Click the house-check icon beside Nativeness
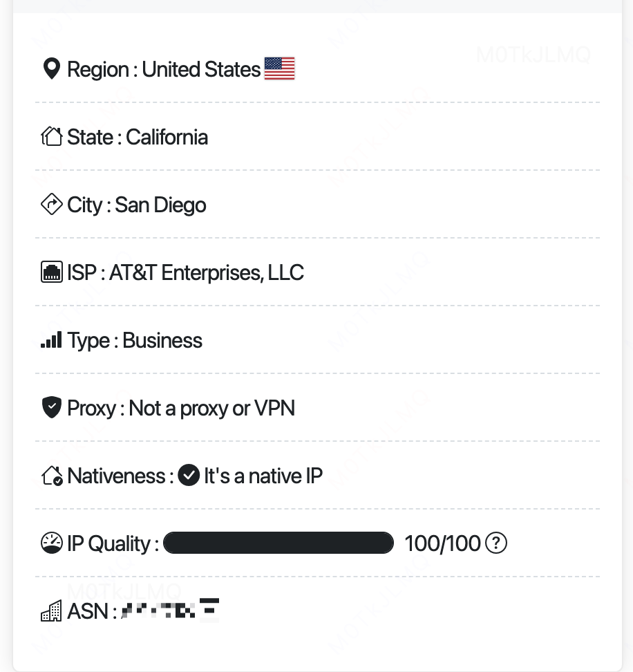Screen dimensions: 633x672 pos(52,476)
